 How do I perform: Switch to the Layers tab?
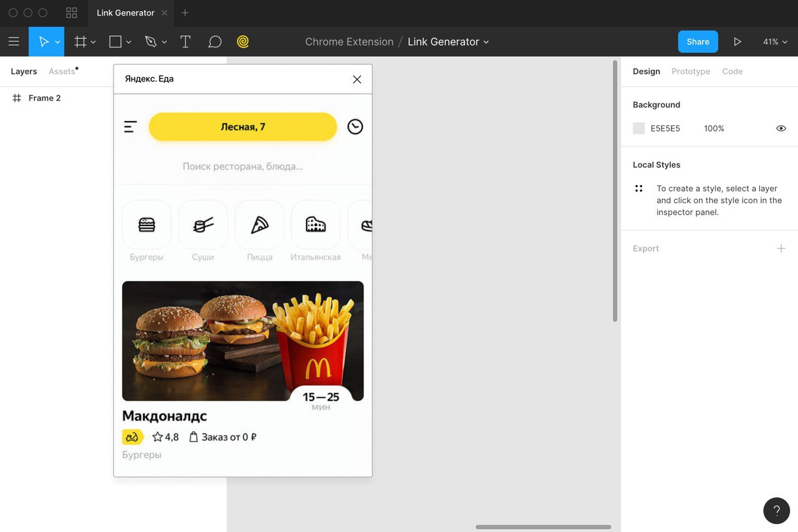[x=24, y=72]
